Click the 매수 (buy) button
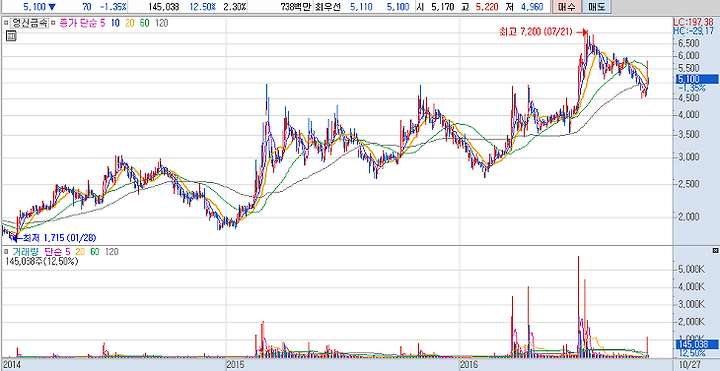720x371 pixels. pyautogui.click(x=566, y=6)
